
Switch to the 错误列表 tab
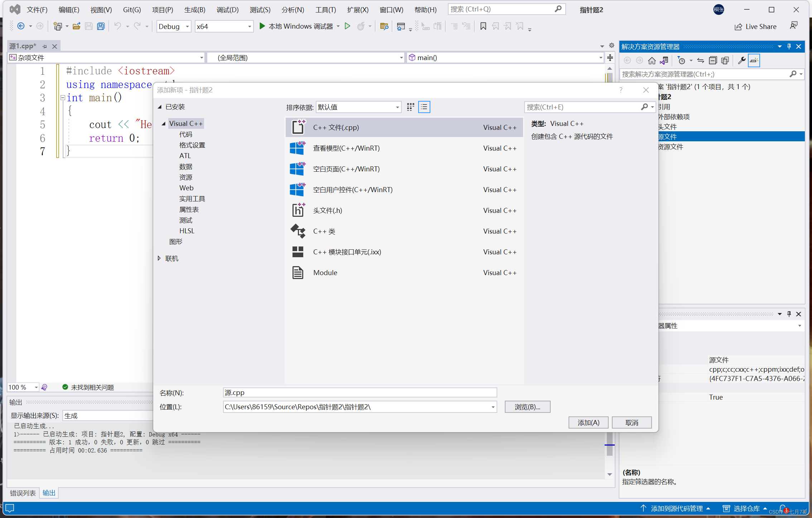pos(23,493)
